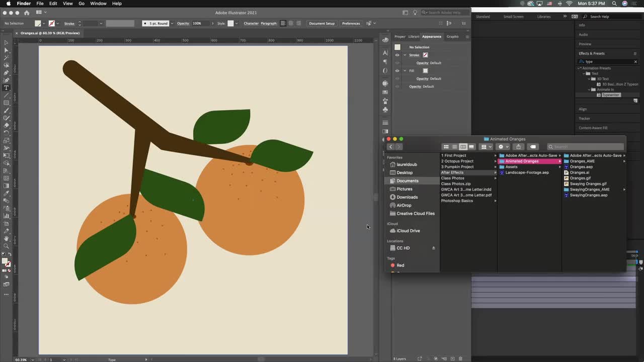
Task: Switch to the Libraries panel tab
Action: 414,36
